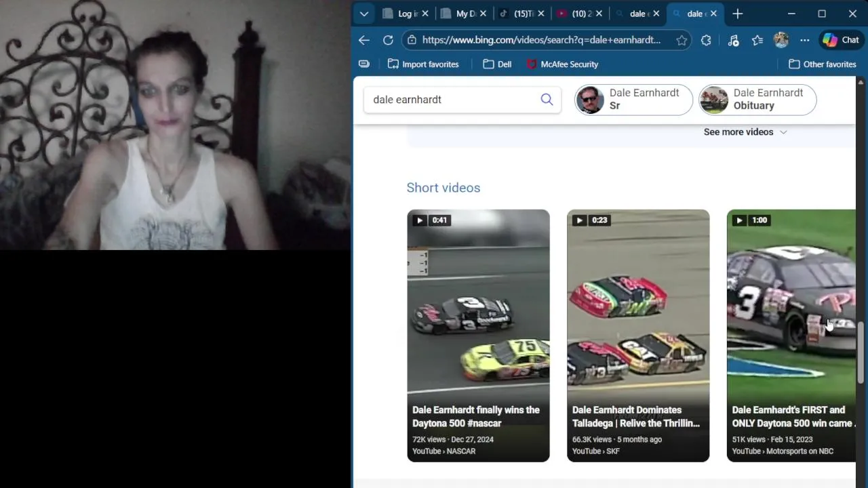The width and height of the screenshot is (868, 488).
Task: Switch to the inactive dale e search tab
Action: tap(637, 14)
